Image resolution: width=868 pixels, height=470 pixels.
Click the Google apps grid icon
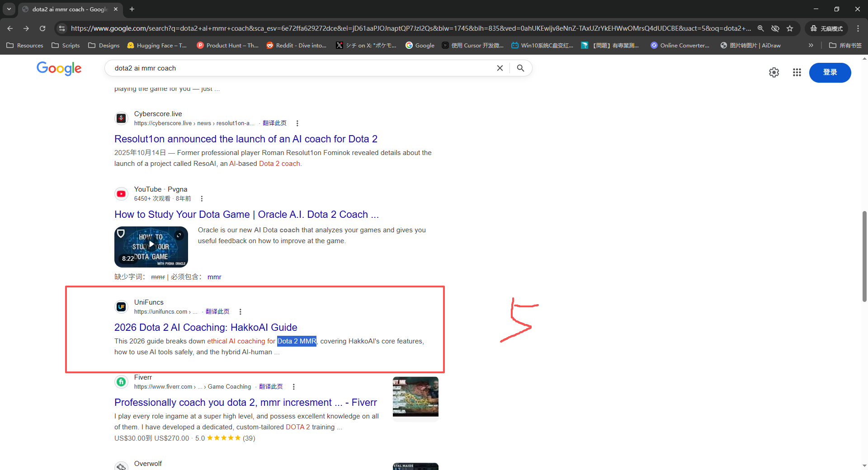click(797, 72)
